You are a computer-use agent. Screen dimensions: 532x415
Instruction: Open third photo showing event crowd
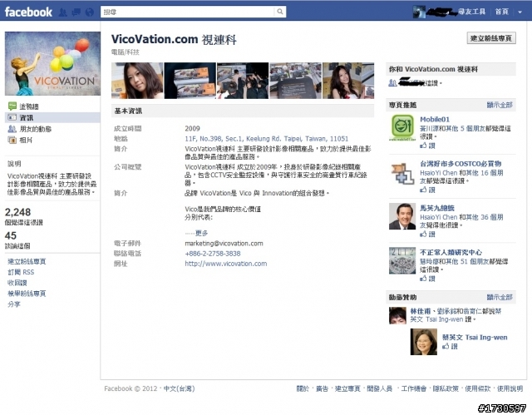point(243,81)
